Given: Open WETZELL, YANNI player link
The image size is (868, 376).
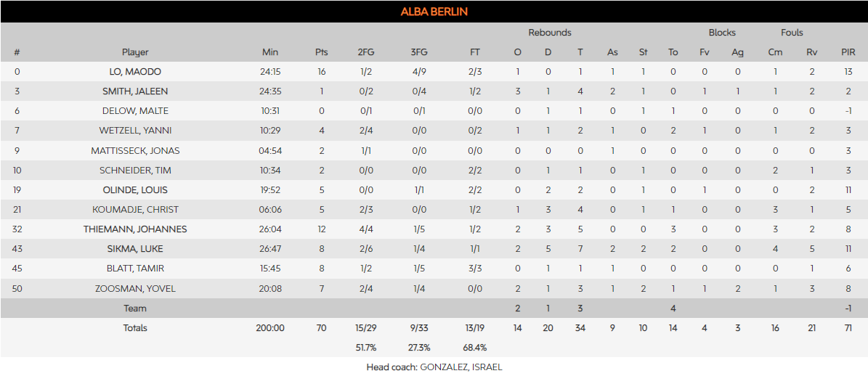Looking at the screenshot, I should pyautogui.click(x=135, y=131).
